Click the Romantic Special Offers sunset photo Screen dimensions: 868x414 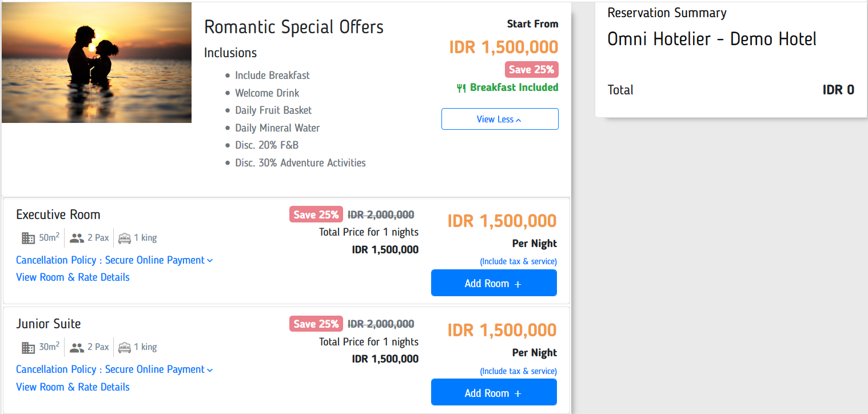point(97,62)
